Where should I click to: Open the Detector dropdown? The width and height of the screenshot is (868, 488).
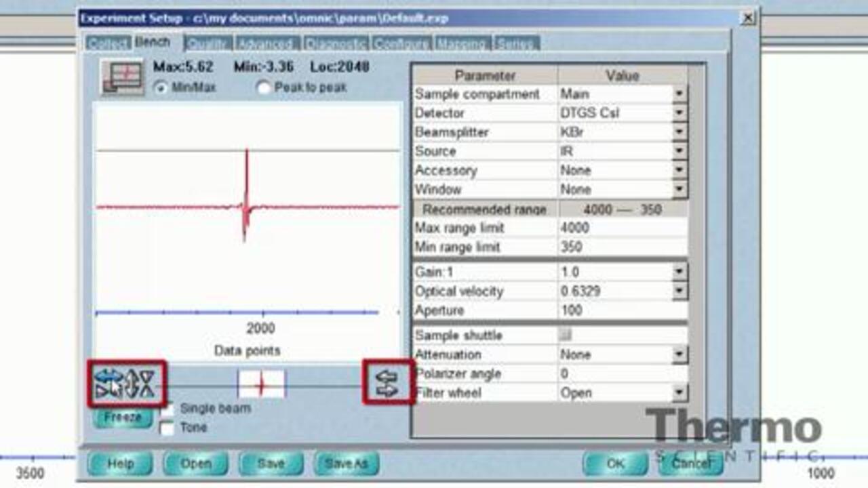click(x=679, y=113)
